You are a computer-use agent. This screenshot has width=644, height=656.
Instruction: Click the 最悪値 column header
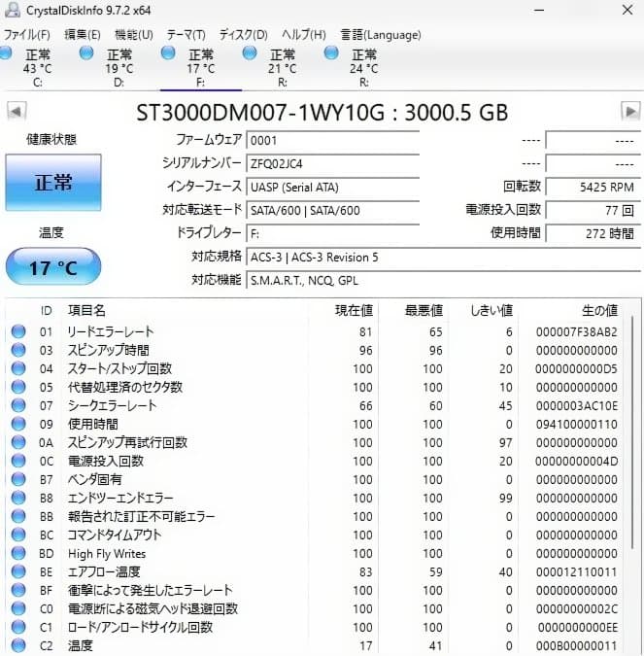424,310
